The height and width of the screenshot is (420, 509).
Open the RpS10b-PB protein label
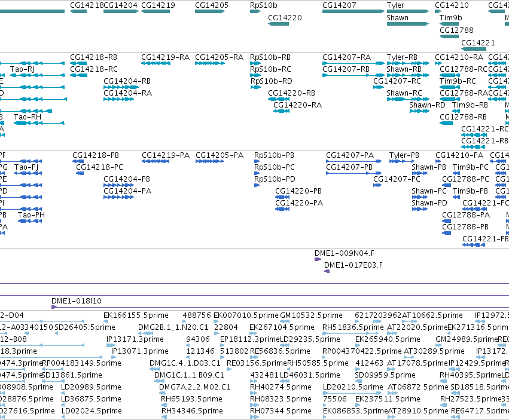coord(275,155)
